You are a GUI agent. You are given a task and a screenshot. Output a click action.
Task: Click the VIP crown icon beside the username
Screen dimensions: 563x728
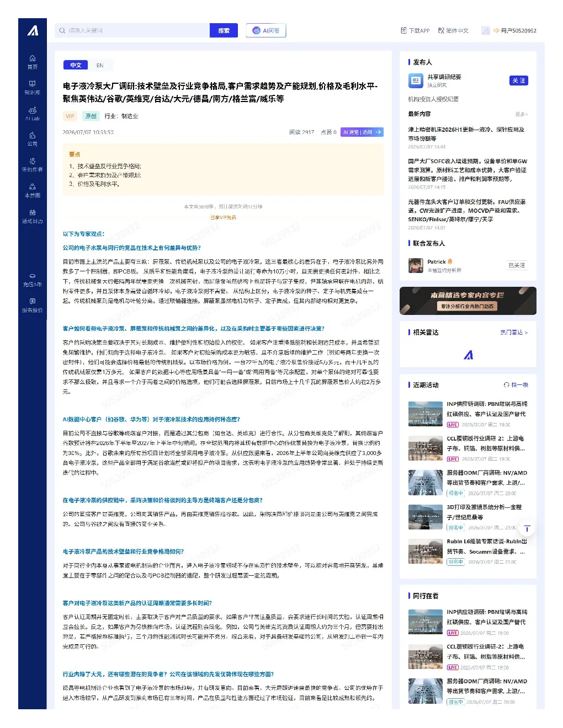click(496, 30)
